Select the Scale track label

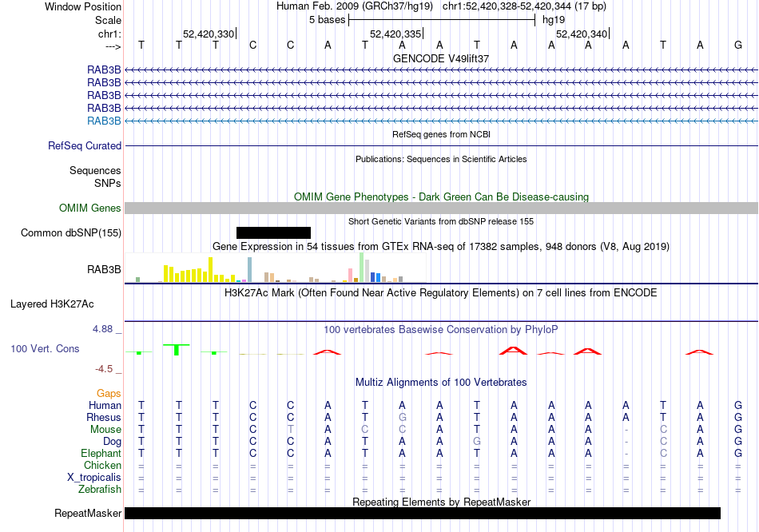click(108, 20)
